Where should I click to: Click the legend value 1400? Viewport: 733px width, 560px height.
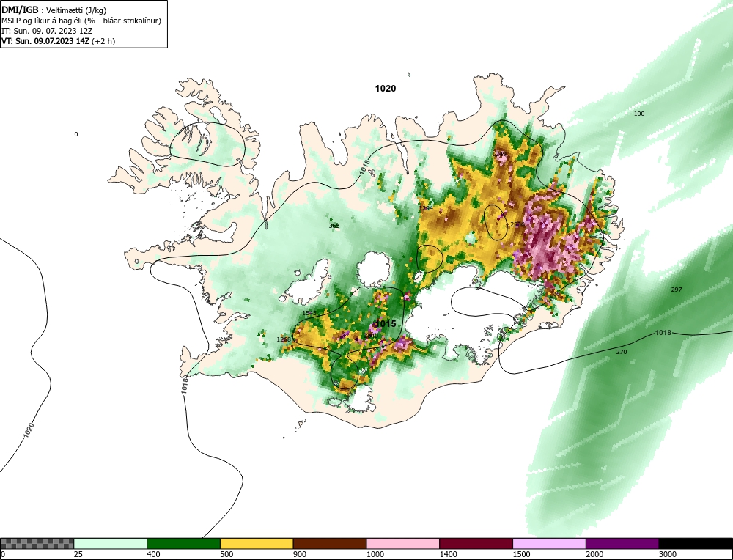point(448,554)
